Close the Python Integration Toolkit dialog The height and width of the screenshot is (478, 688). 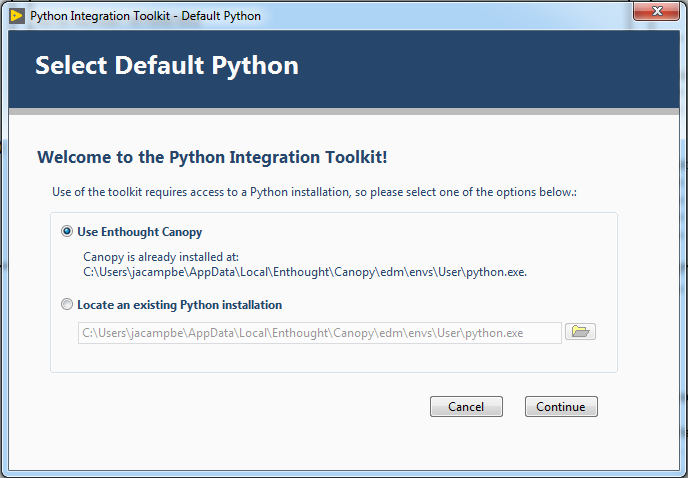(656, 11)
